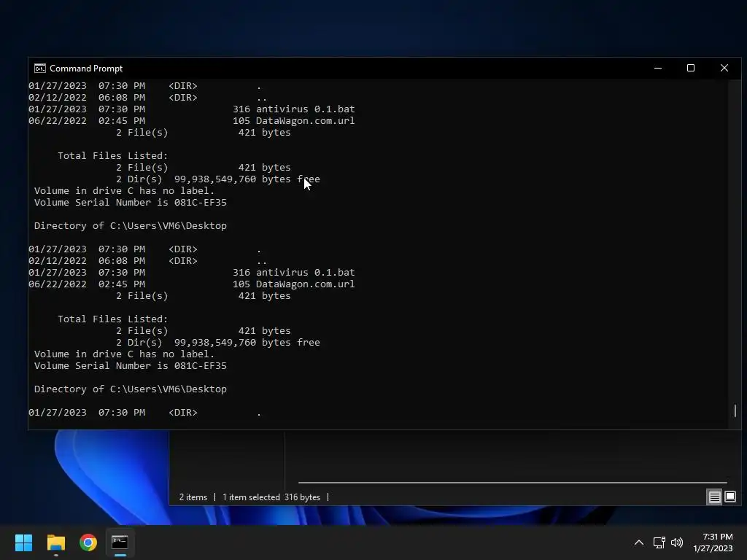
Task: Switch File Explorer to large thumbnails view
Action: pyautogui.click(x=729, y=497)
